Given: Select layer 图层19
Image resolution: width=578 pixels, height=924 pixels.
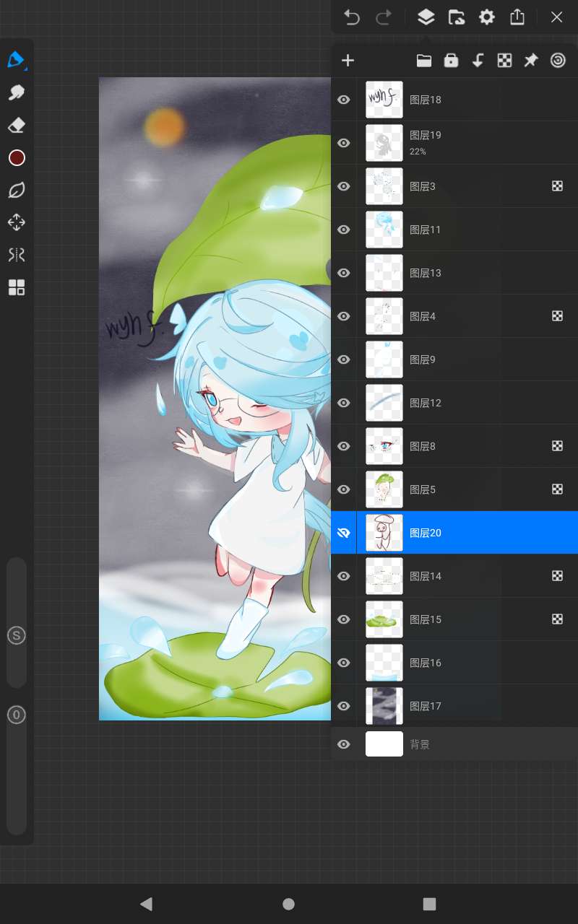Looking at the screenshot, I should [x=462, y=143].
